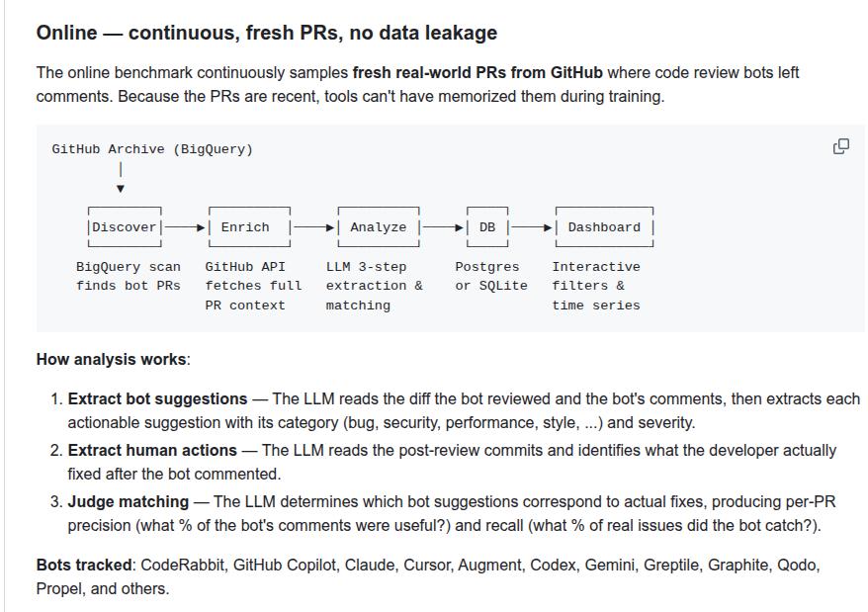
Task: Copy the code block diagram to clipboard
Action: tap(841, 146)
